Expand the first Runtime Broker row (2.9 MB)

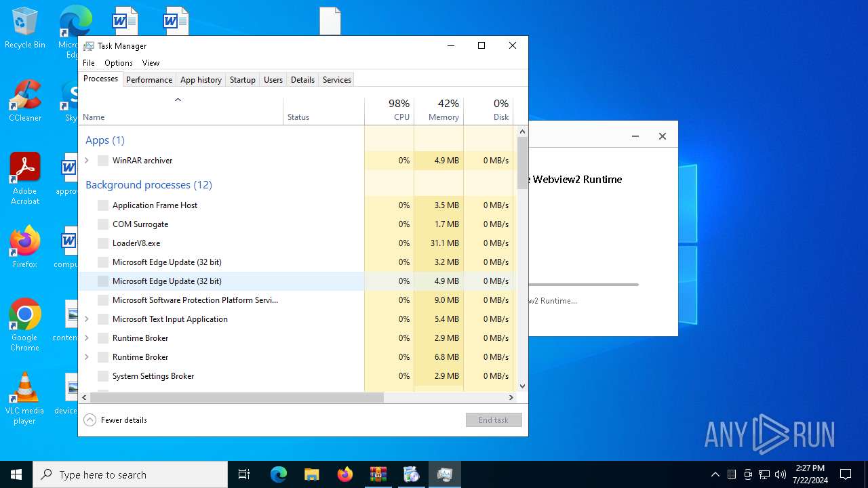coord(87,338)
